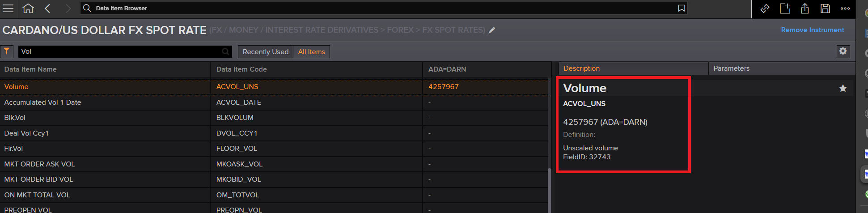Sort by Data Item Code column header
The width and height of the screenshot is (868, 213).
point(317,69)
